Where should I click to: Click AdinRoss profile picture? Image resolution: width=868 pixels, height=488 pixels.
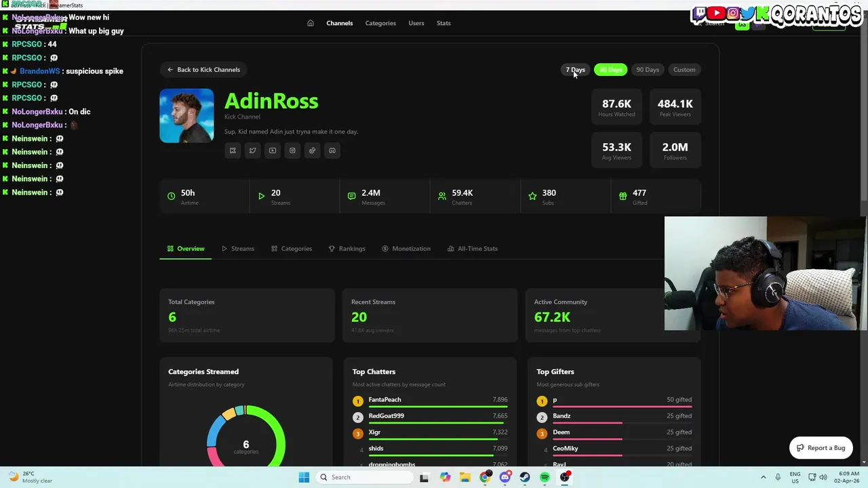[x=186, y=116]
